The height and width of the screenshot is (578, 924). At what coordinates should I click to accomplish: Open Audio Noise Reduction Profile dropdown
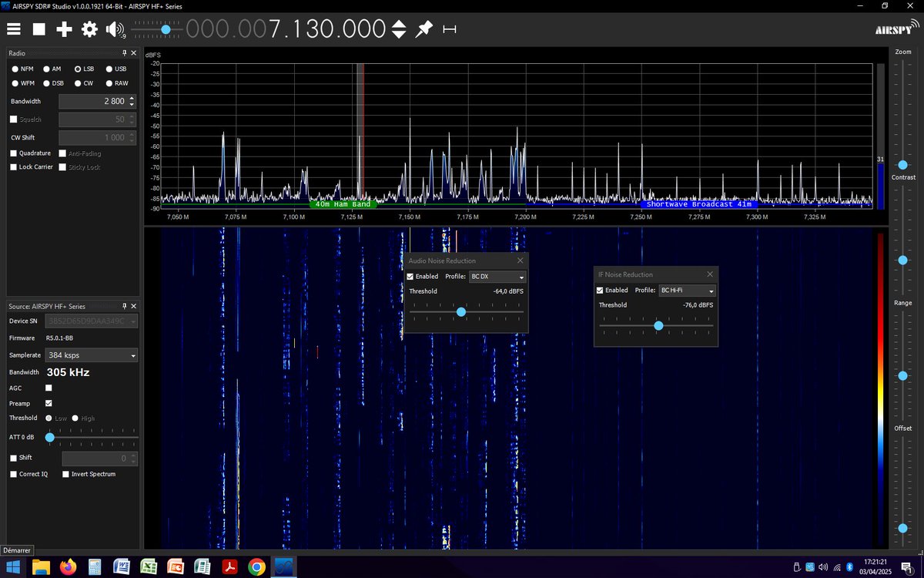tap(497, 277)
